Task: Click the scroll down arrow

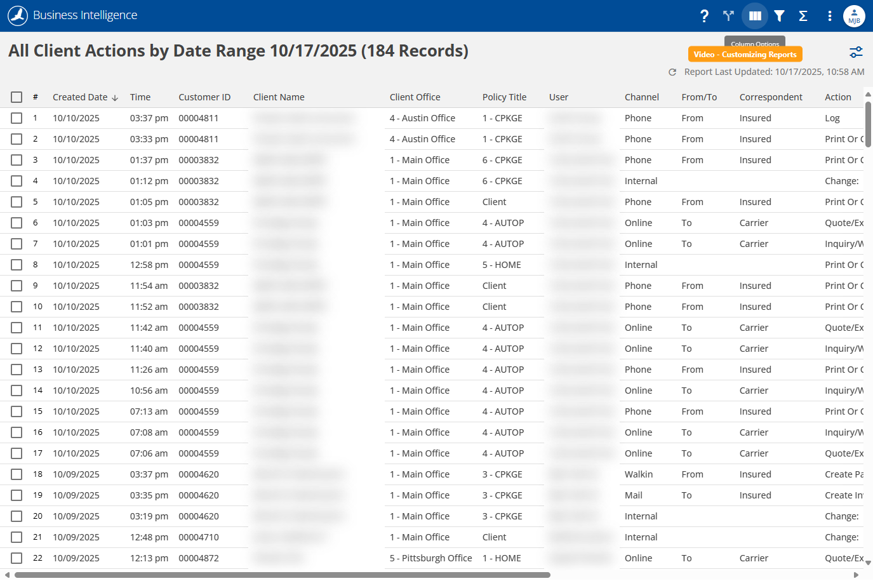Action: (868, 563)
